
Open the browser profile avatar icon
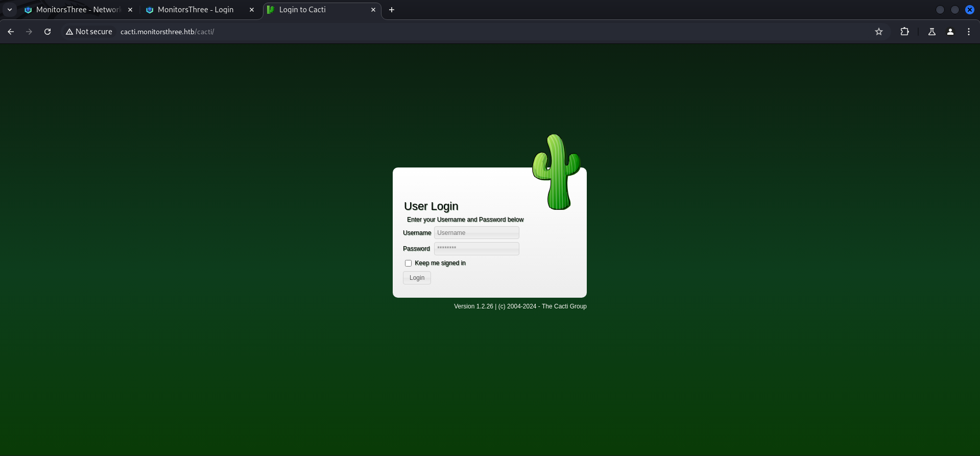coord(950,32)
